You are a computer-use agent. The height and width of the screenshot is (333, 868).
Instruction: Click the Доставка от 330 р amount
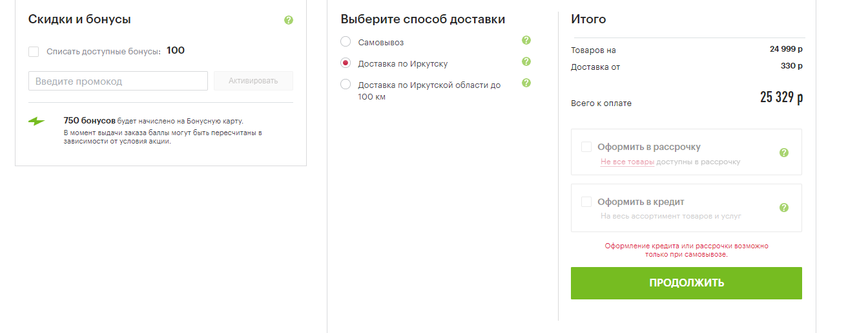pos(791,66)
